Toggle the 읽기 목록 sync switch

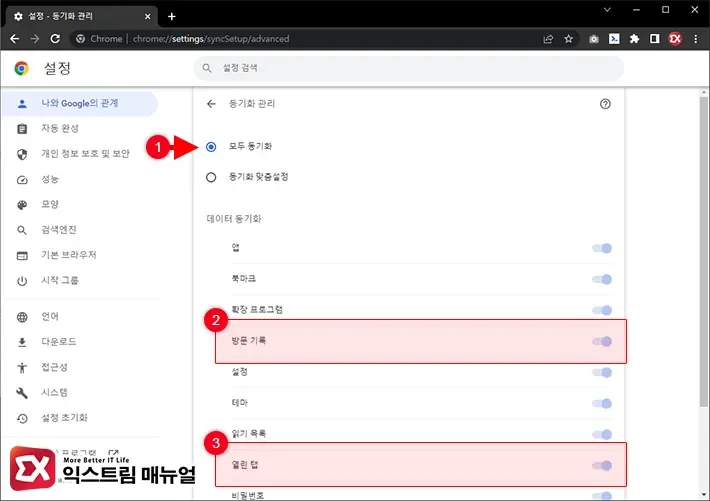[602, 434]
